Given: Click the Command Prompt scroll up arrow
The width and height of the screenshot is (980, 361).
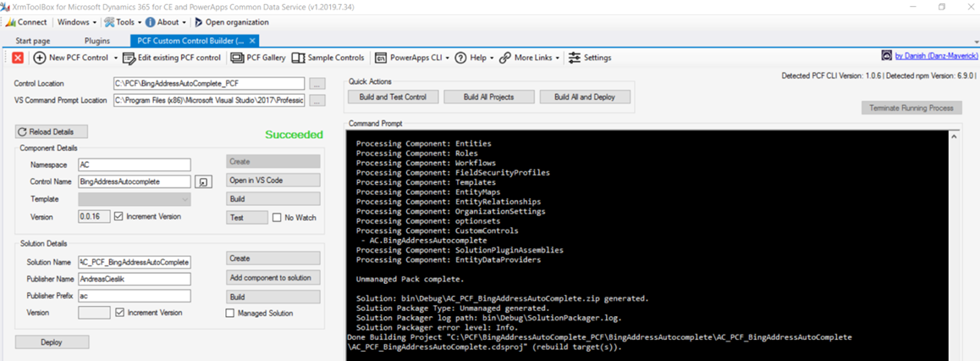Looking at the screenshot, I should click(955, 136).
